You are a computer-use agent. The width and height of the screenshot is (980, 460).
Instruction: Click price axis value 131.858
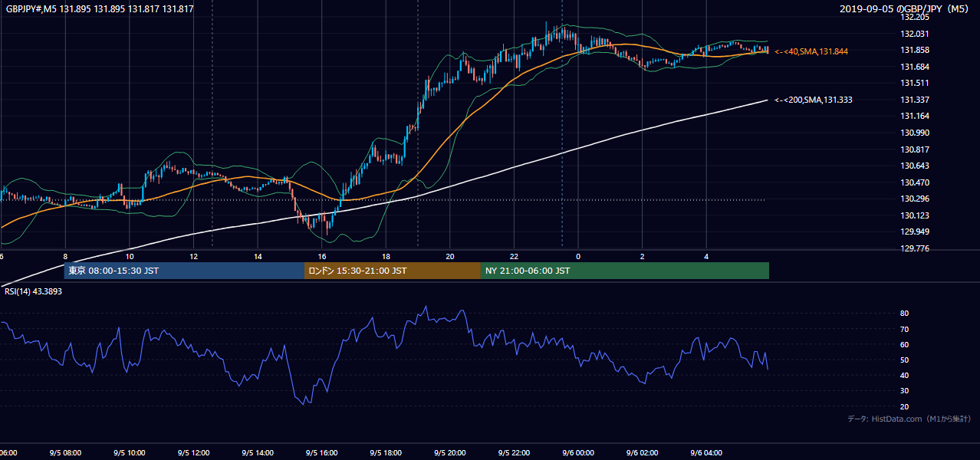914,51
